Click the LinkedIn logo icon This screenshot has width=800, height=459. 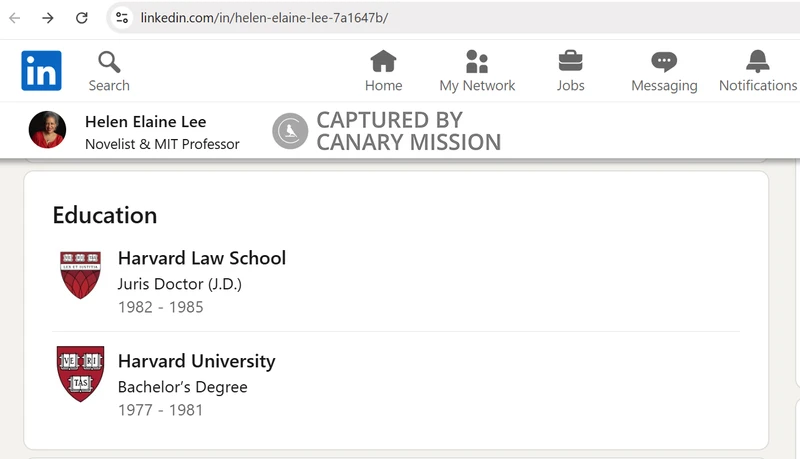point(41,71)
